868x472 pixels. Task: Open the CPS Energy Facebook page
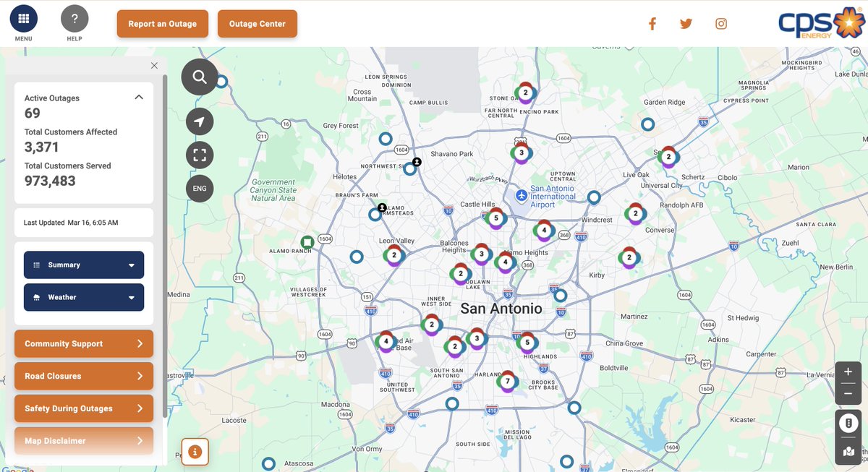click(x=652, y=24)
